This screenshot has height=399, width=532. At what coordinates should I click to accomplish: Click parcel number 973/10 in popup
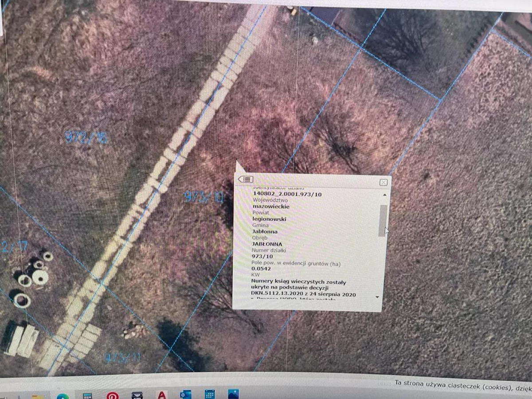(262, 256)
